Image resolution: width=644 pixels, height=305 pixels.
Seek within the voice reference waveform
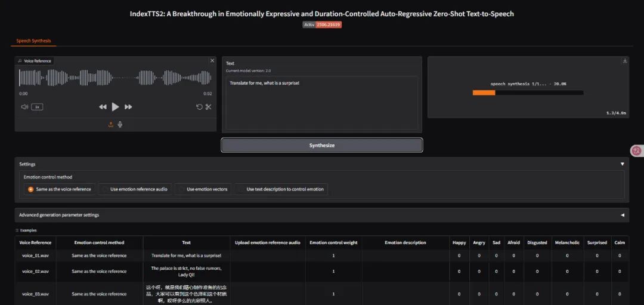[x=116, y=78]
